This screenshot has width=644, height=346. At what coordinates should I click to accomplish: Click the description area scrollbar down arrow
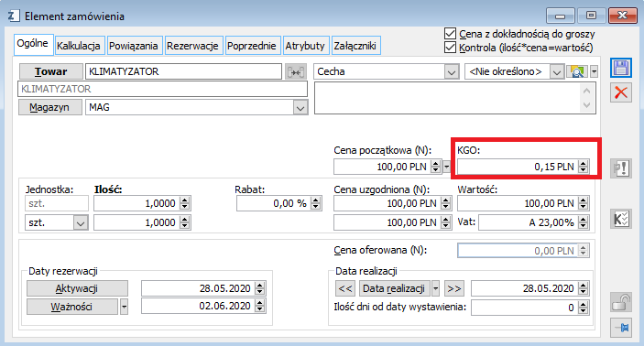[586, 105]
